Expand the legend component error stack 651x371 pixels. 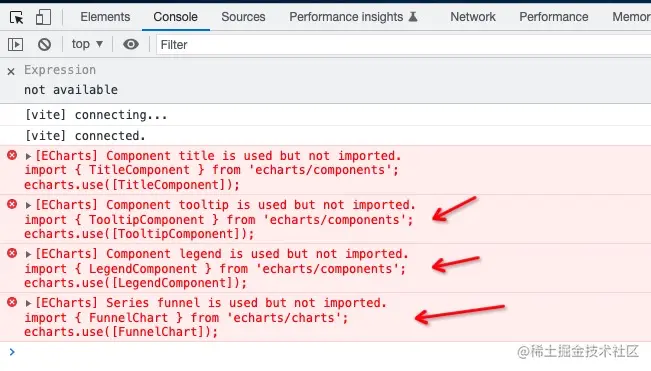click(28, 254)
